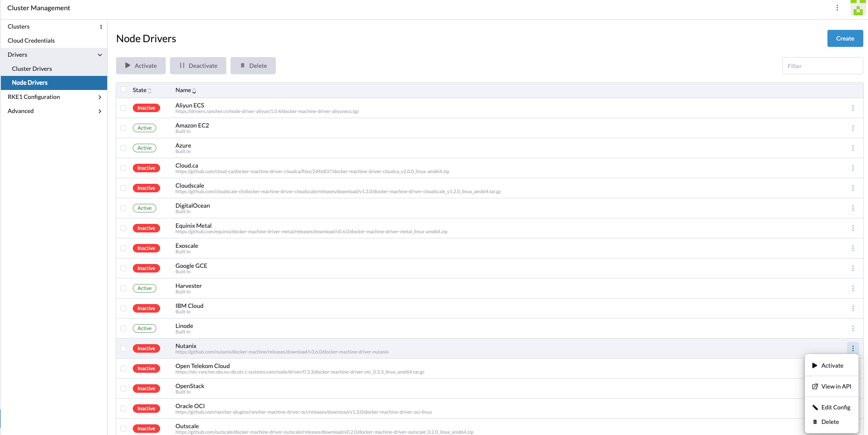The image size is (868, 435).
Task: Open the three-dot menu for Aliyun ECS
Action: click(x=853, y=108)
